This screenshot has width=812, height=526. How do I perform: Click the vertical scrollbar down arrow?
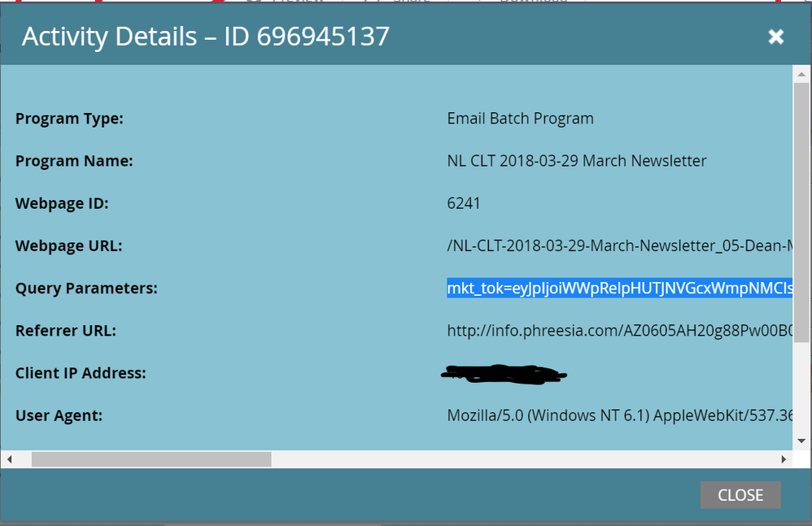(801, 440)
